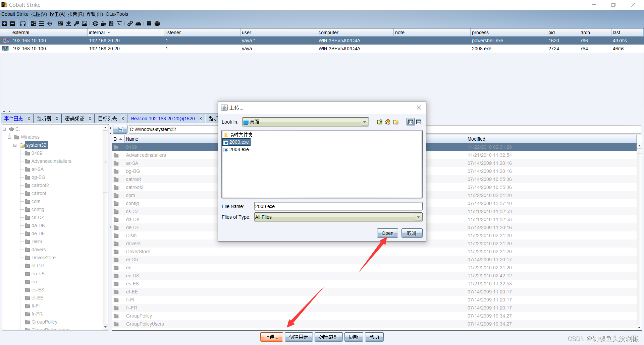Viewport: 644px width, 345px height.
Task: Click the document Office macro icon
Action: [111, 23]
